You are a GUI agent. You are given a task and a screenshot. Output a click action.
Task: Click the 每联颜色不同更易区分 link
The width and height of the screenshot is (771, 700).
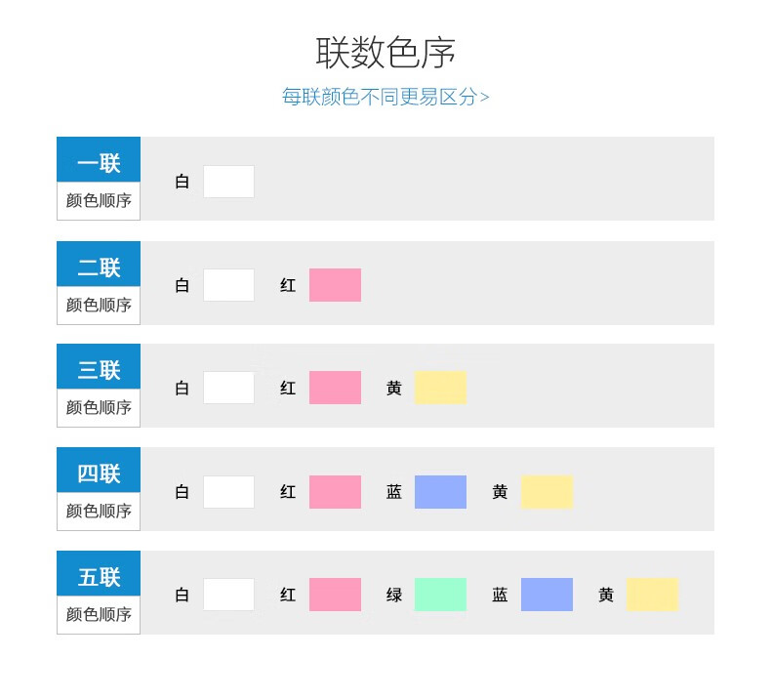385,97
